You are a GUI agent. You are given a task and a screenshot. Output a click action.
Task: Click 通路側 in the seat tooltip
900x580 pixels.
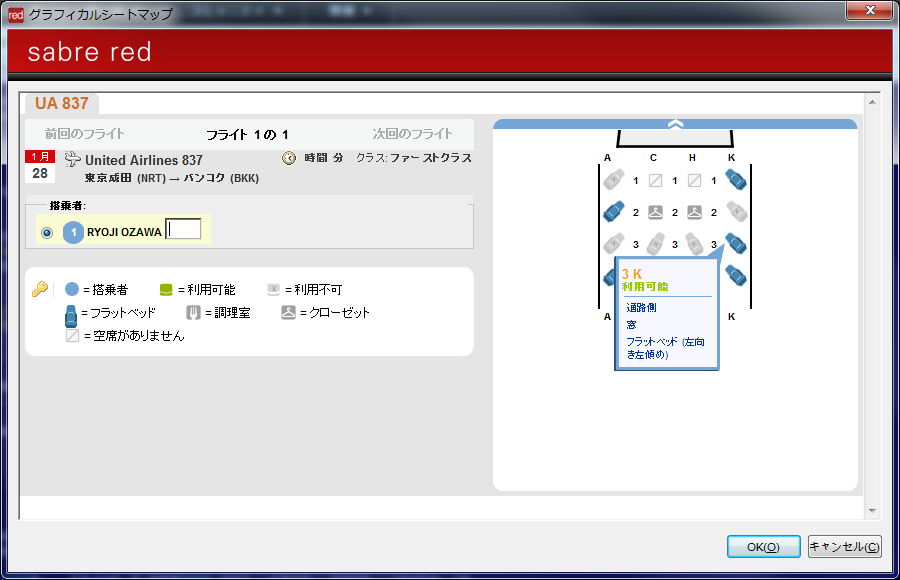641,308
